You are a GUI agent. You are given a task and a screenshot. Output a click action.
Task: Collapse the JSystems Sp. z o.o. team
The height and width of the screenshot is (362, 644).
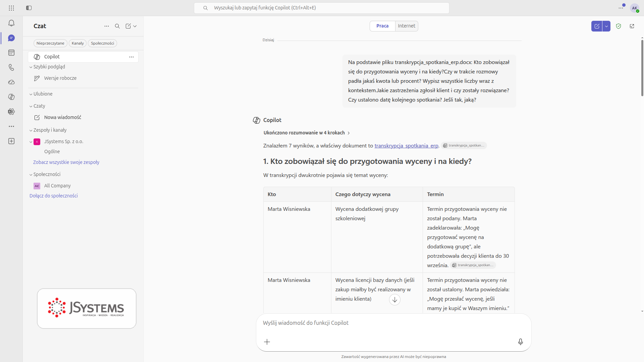tap(31, 142)
